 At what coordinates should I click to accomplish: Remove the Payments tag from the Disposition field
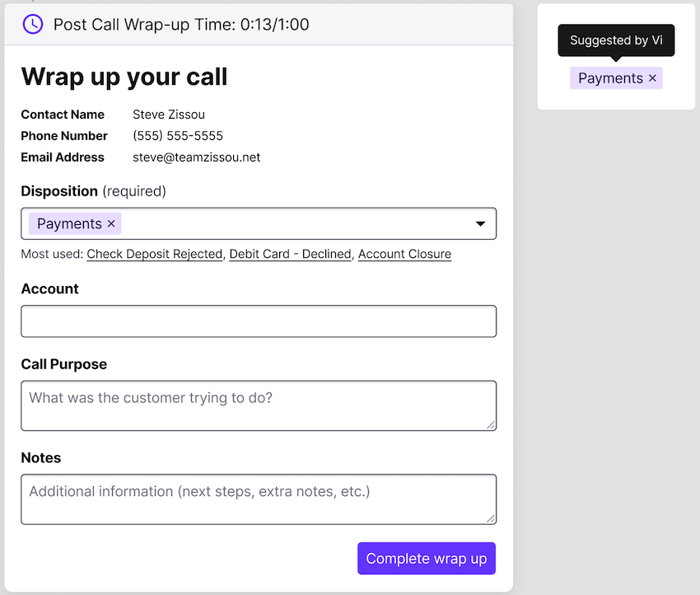[x=110, y=223]
